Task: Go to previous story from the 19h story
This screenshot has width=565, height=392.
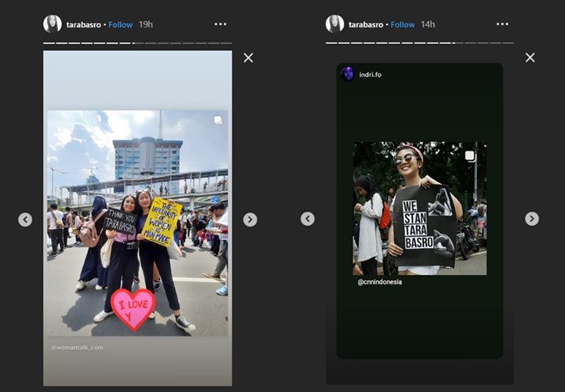Action: click(25, 220)
